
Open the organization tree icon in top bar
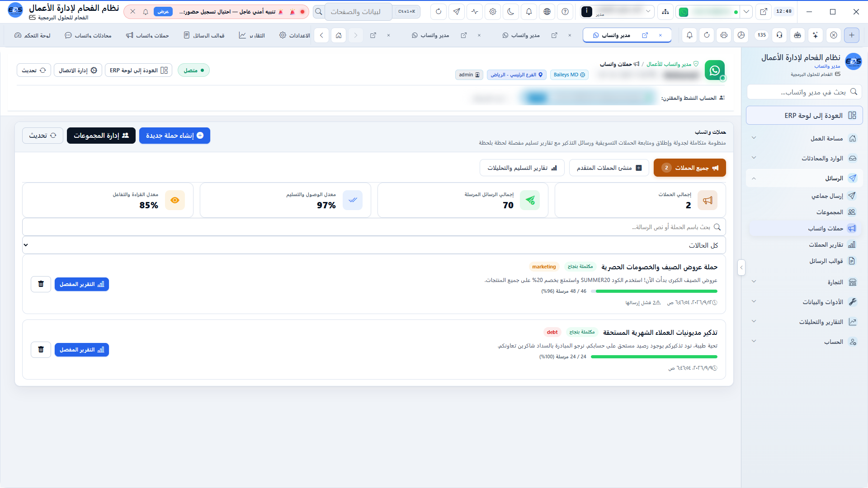pos(665,12)
